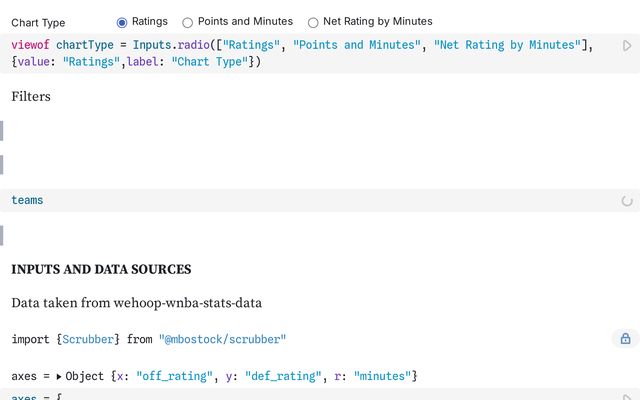Select the Filters text cell

(x=31, y=97)
